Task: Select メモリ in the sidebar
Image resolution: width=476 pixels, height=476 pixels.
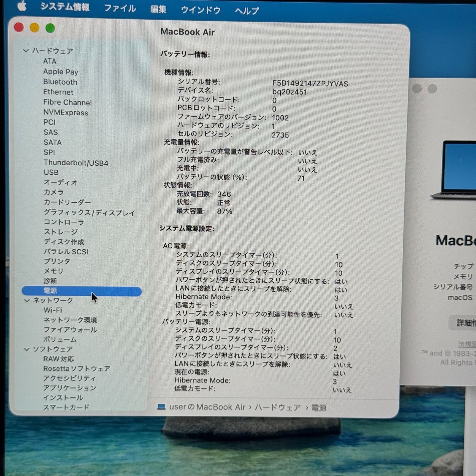Action: (x=53, y=271)
